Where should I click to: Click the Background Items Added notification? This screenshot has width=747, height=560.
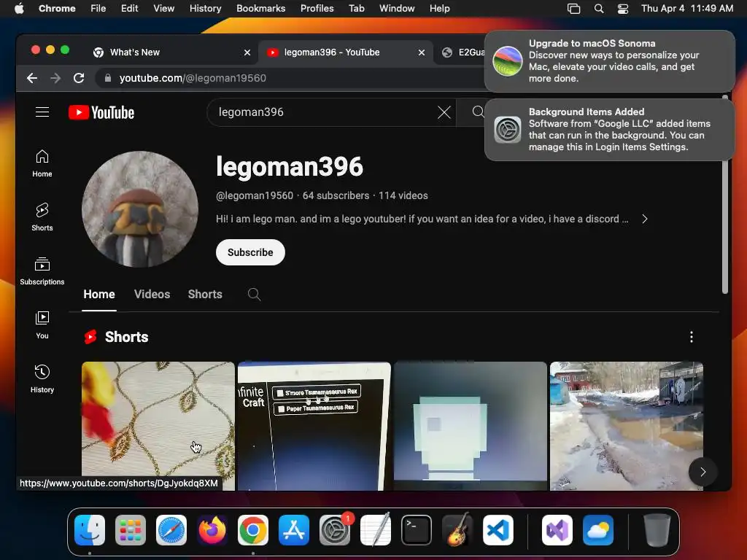click(610, 130)
